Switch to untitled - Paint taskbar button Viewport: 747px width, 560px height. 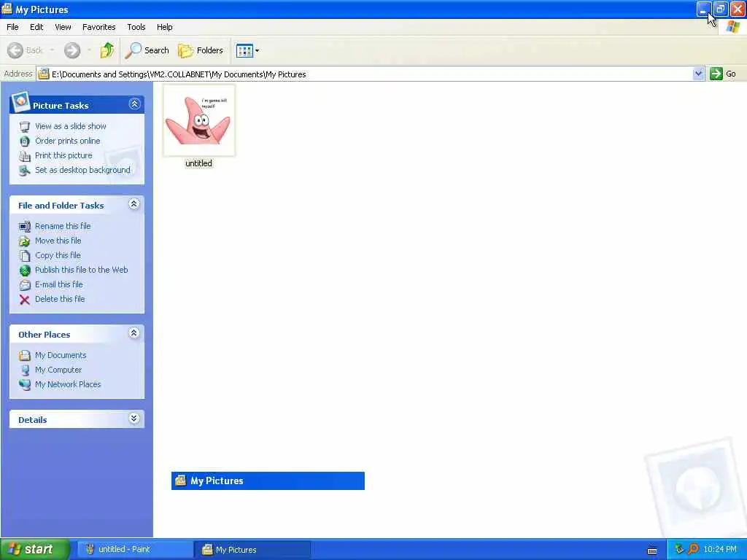point(135,550)
